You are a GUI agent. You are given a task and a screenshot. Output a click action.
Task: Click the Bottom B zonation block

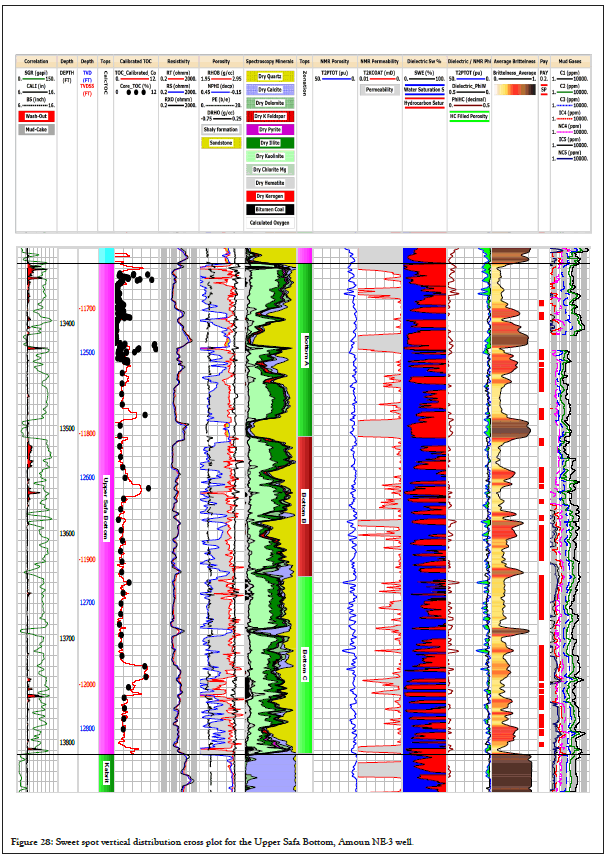(x=305, y=505)
